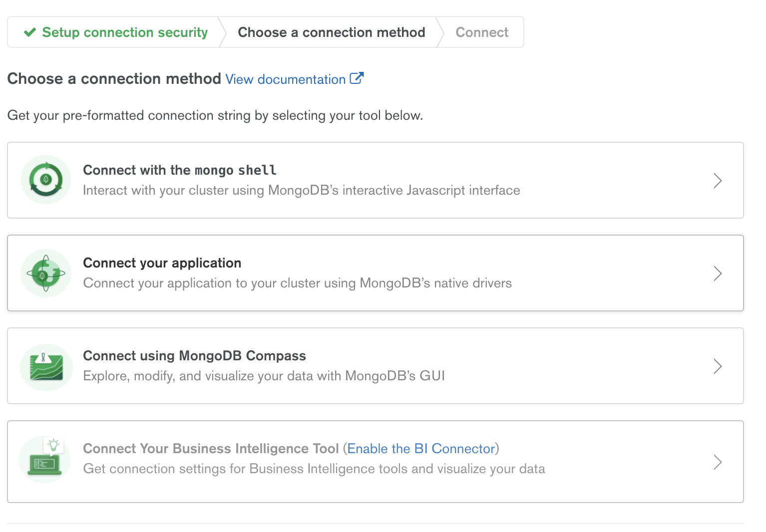Click Enable the BI Connector link

[x=421, y=449]
